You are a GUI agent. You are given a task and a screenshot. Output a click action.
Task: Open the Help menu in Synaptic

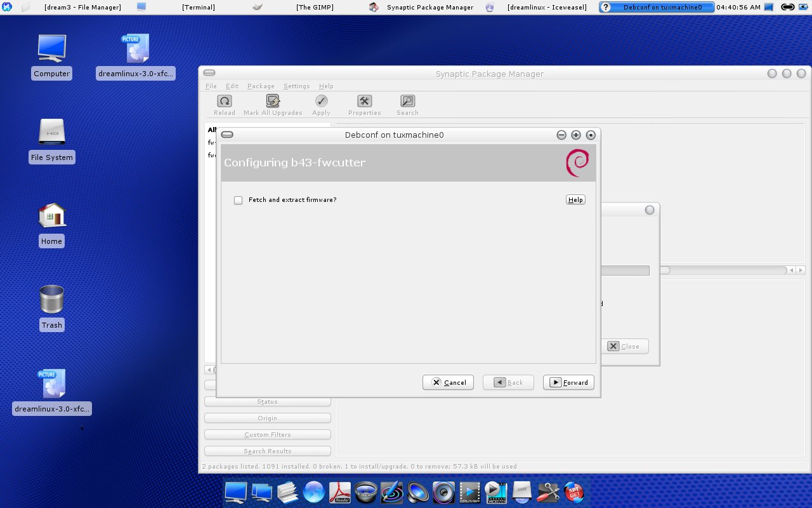click(326, 86)
